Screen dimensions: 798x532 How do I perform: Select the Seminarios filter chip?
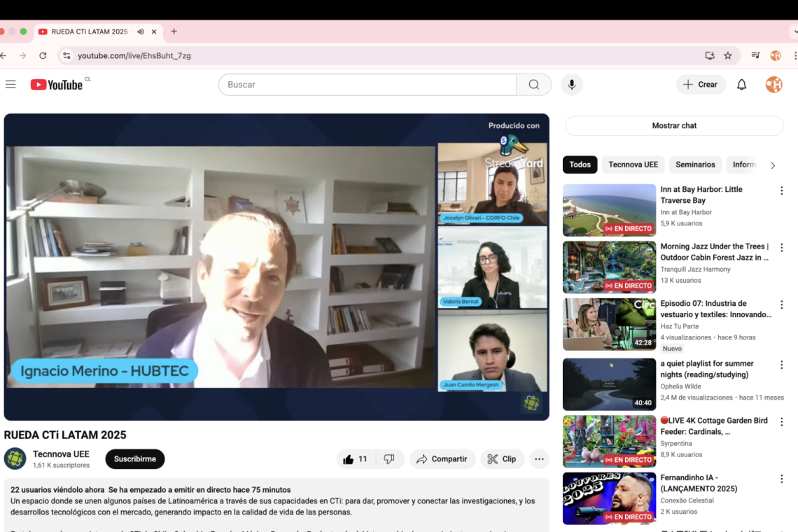coord(695,164)
